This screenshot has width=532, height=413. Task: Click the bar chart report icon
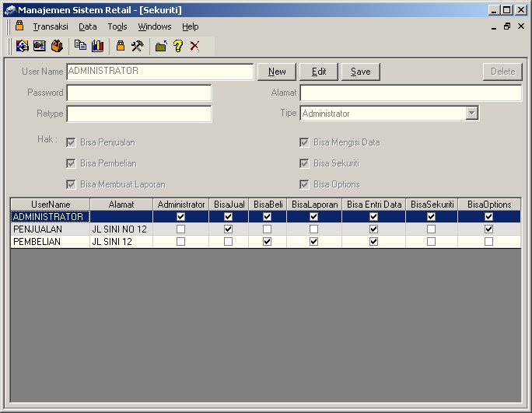click(97, 46)
